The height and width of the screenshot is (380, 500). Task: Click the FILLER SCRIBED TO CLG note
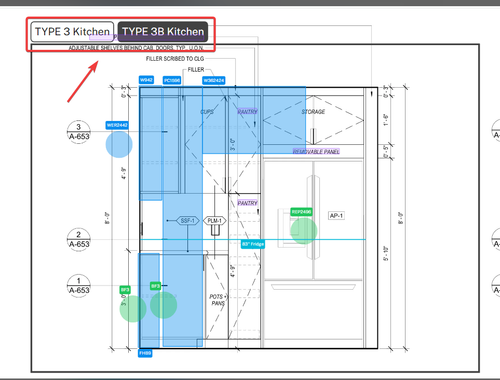pos(175,59)
